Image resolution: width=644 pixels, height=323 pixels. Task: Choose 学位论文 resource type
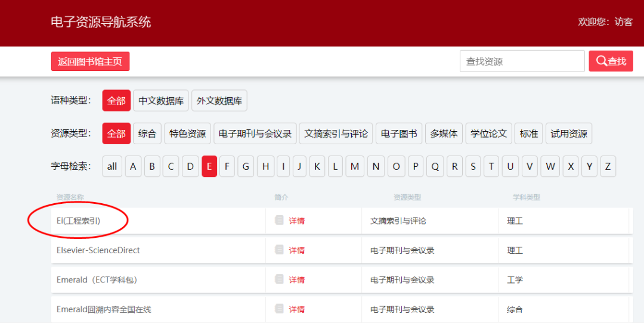pyautogui.click(x=488, y=133)
